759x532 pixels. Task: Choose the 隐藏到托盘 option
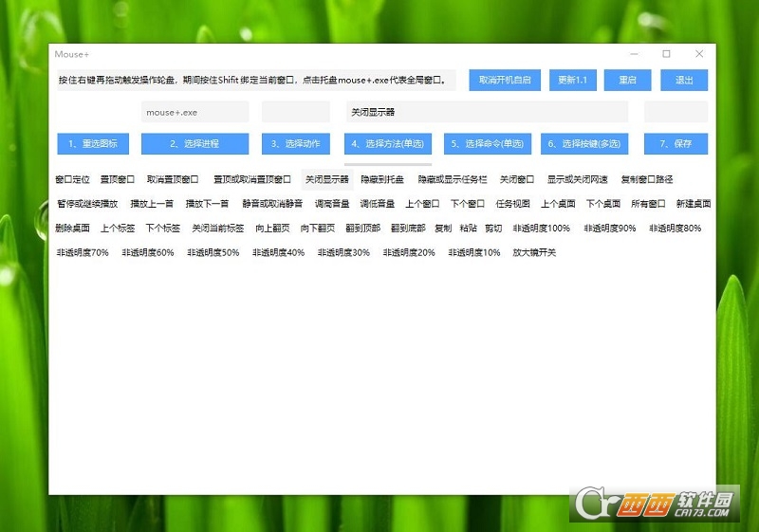382,179
